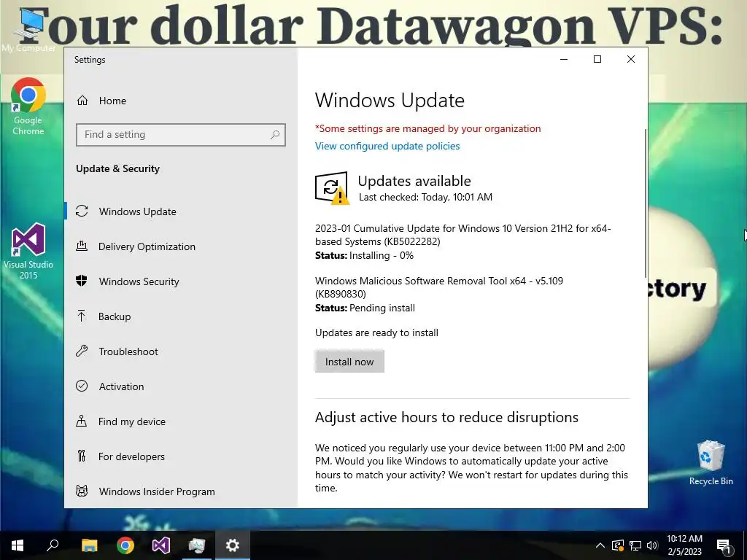Click View configured update policies link
Screen dimensions: 747x560
point(387,146)
